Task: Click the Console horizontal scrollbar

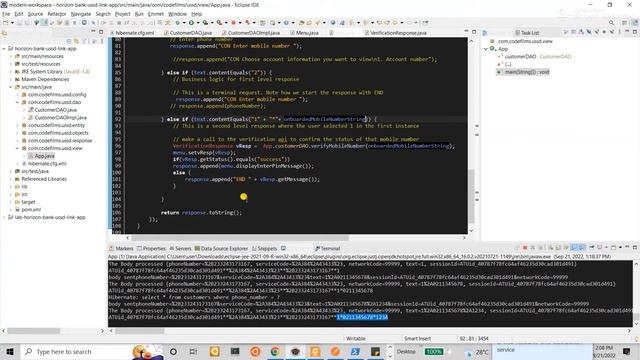Action: coord(139,331)
